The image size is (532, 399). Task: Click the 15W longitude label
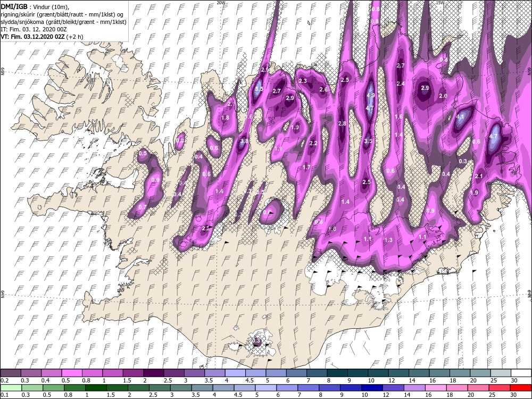(440, 3)
